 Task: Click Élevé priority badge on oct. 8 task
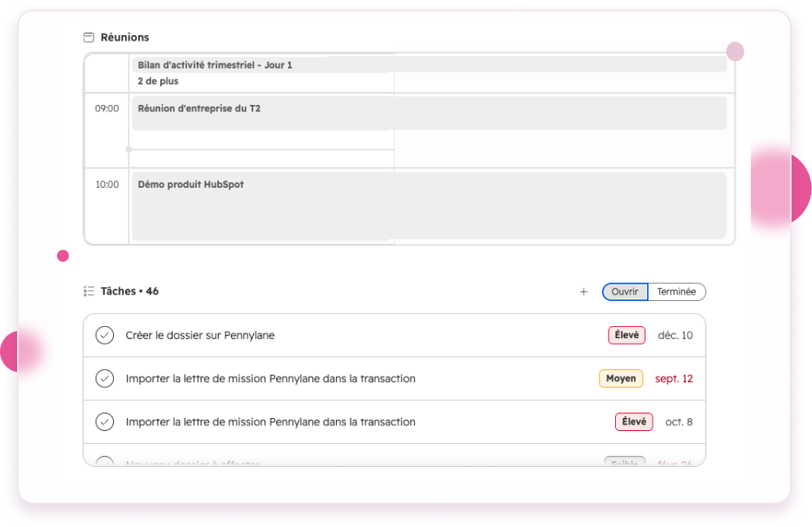[x=634, y=422]
